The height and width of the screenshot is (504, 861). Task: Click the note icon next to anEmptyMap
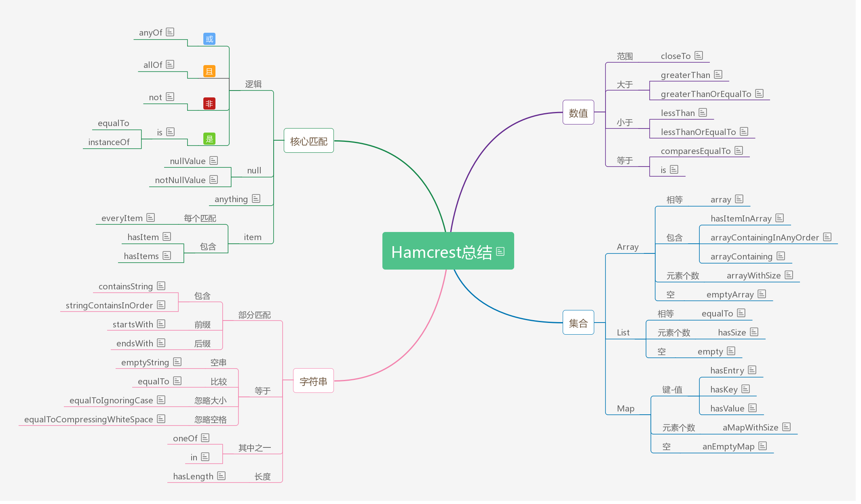(763, 446)
